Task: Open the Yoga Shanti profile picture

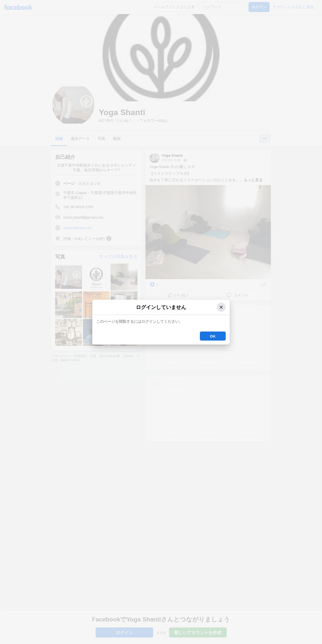Action: tap(73, 105)
